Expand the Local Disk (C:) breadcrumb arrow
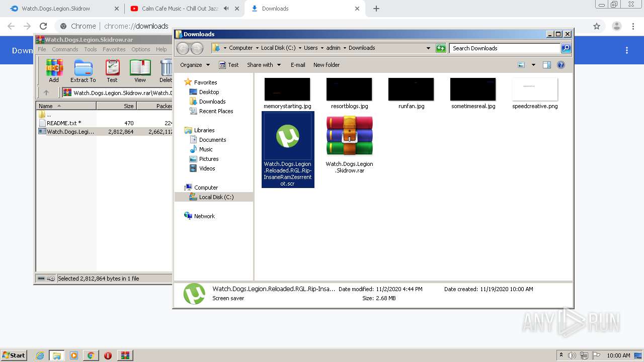This screenshot has height=362, width=644. point(300,48)
